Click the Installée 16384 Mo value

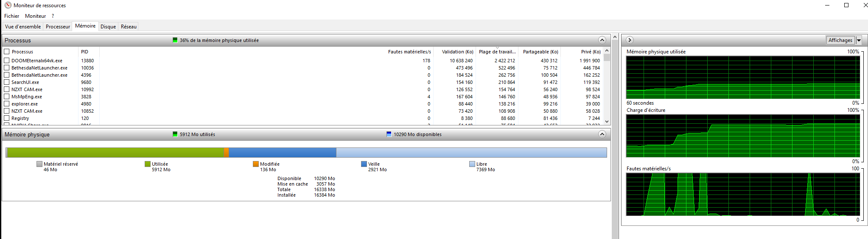tap(325, 195)
